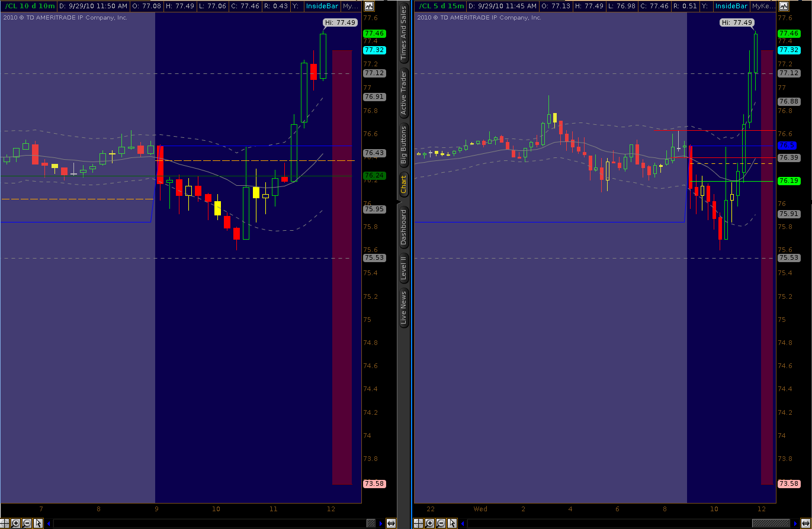Screen dimensions: 812x529
Task: Select pointer cursor tool in left chart
Action: pyautogui.click(x=38, y=523)
